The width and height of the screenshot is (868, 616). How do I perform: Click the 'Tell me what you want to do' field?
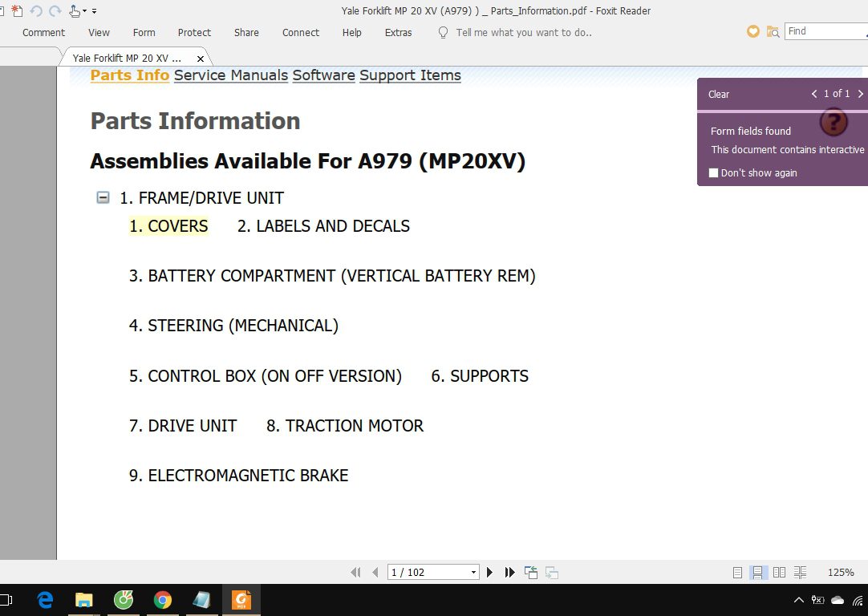pos(524,33)
